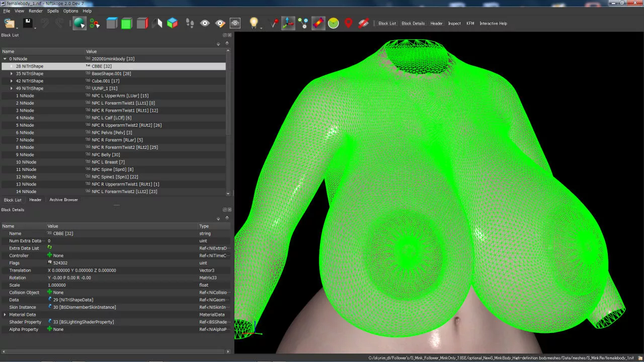Screen dimensions: 644x362
Task: Click the green plus beside Collision Object
Action: 50,292
